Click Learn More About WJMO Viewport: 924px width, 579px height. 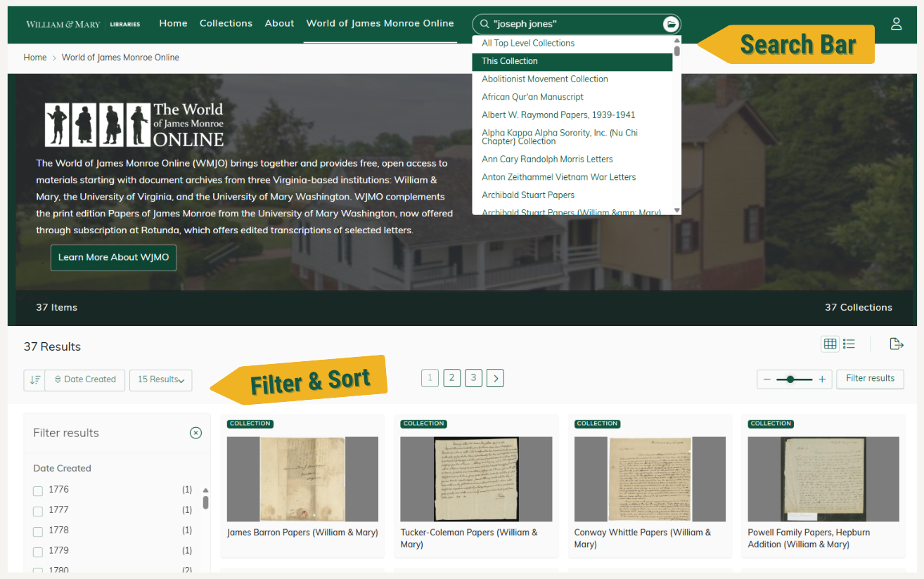pos(113,258)
